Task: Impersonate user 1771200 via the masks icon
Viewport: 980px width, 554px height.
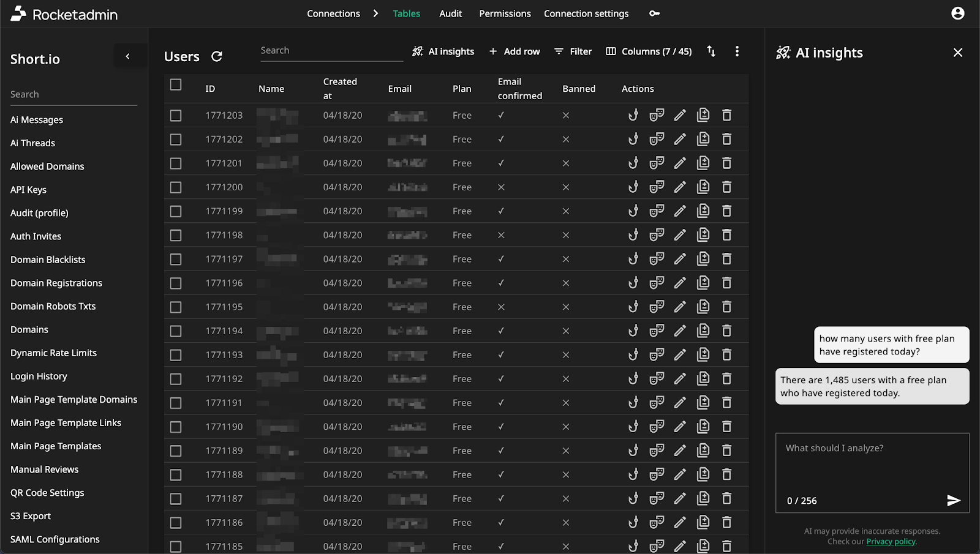Action: pos(657,187)
